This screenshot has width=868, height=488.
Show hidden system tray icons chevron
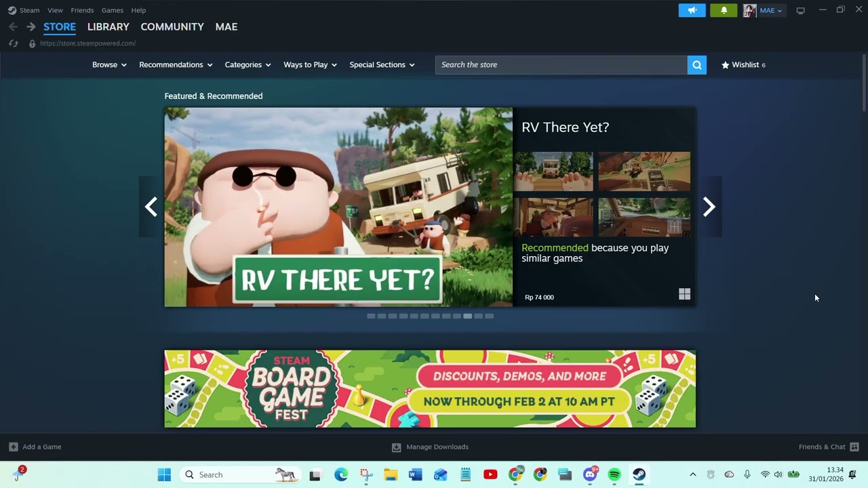click(x=692, y=474)
